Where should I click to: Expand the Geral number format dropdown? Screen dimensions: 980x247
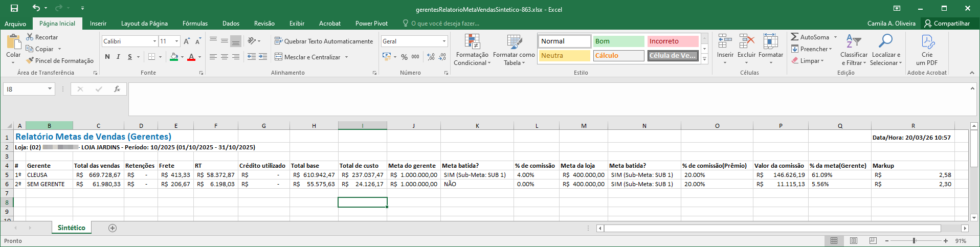click(x=444, y=41)
